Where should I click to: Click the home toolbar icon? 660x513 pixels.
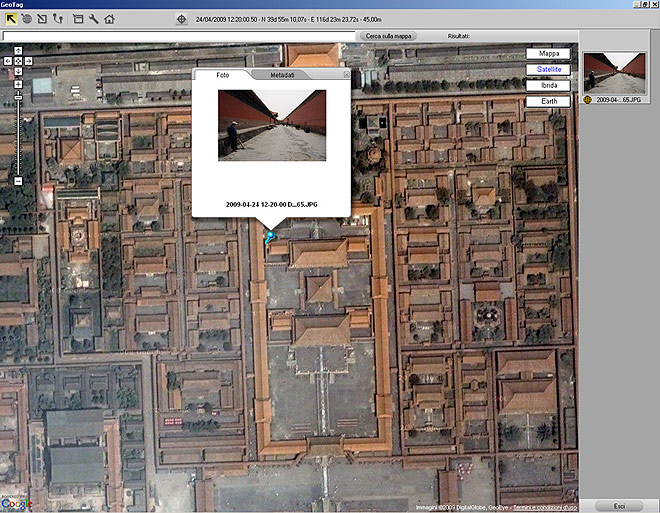pyautogui.click(x=109, y=19)
